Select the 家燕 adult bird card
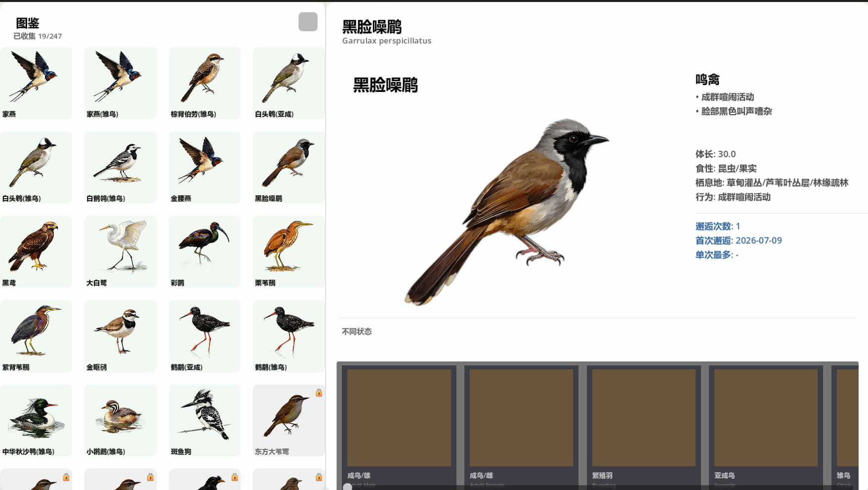Viewport: 868px width, 490px height. tap(36, 83)
